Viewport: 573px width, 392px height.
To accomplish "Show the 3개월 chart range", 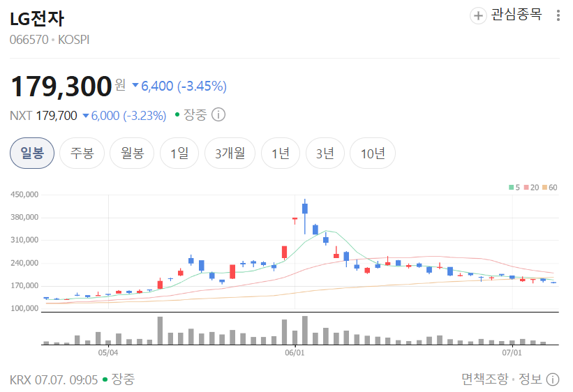I will (x=230, y=153).
